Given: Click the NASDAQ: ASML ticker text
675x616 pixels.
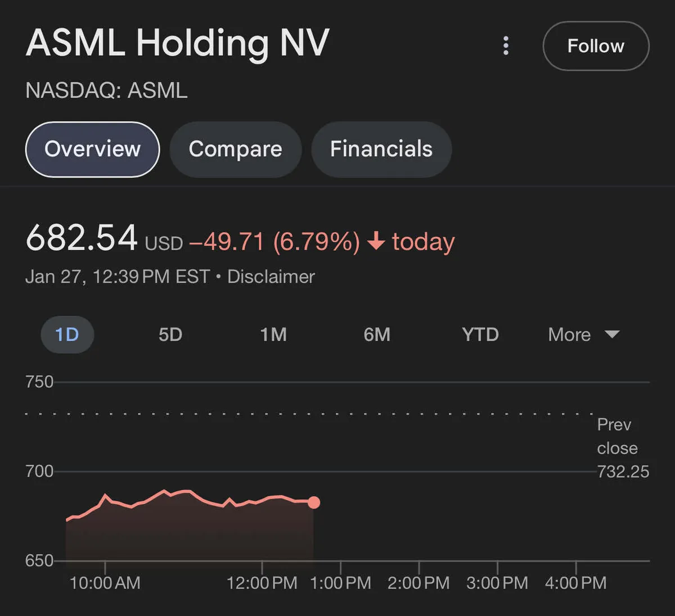Looking at the screenshot, I should pyautogui.click(x=106, y=90).
